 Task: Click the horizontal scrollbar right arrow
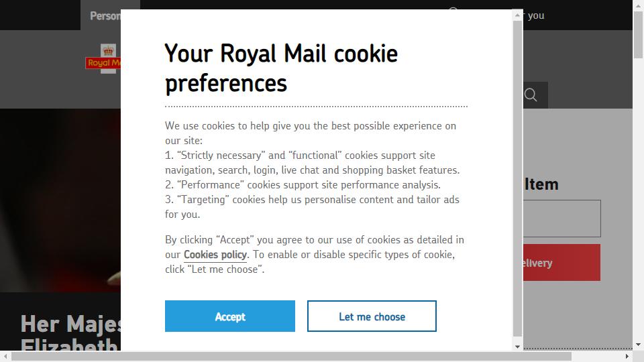627,356
